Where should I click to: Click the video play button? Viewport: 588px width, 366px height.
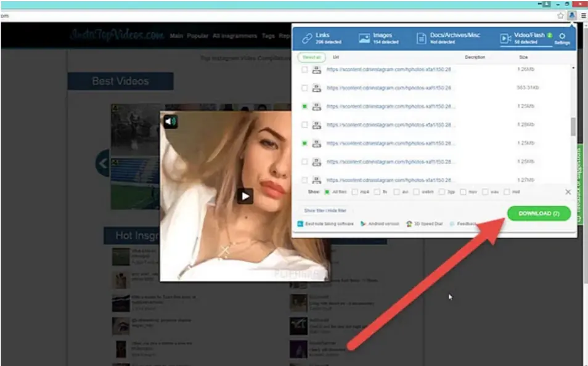pos(245,196)
